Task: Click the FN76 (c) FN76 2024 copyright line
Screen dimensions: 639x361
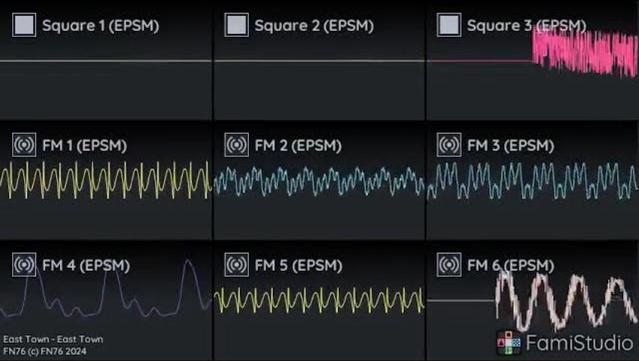Action: tap(45, 351)
